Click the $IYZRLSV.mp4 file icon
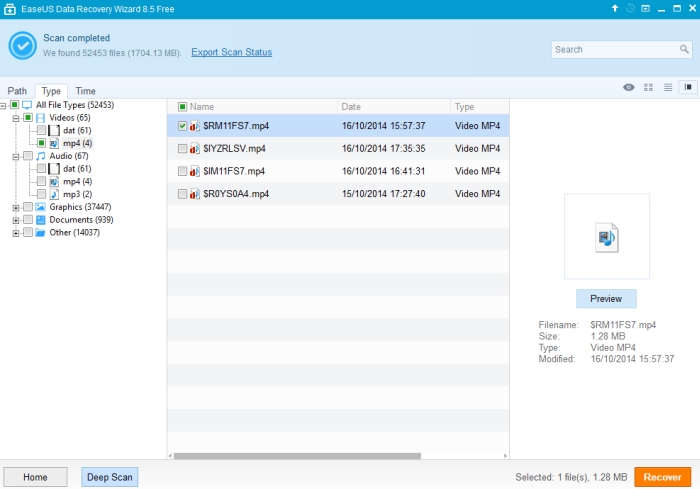The height and width of the screenshot is (489, 700). point(195,149)
